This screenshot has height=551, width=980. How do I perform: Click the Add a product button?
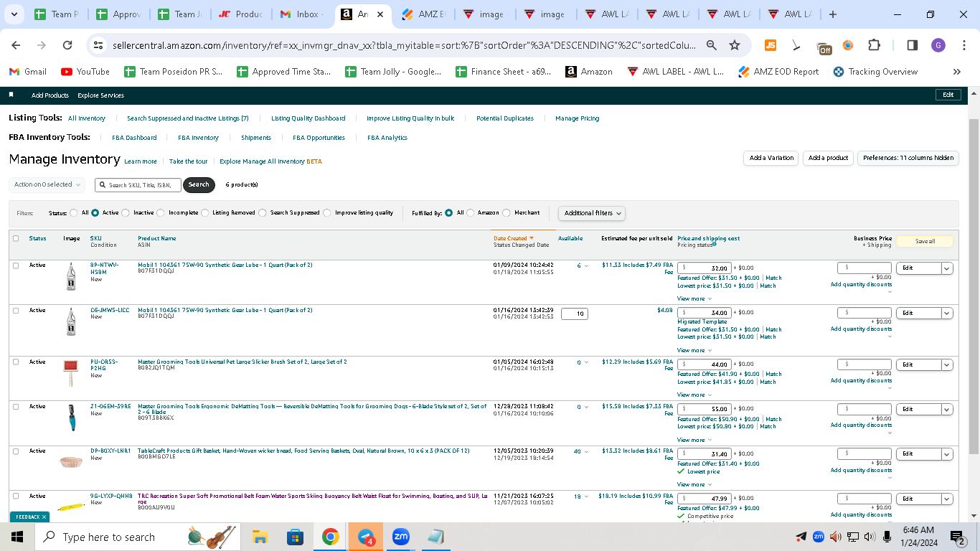coord(829,158)
